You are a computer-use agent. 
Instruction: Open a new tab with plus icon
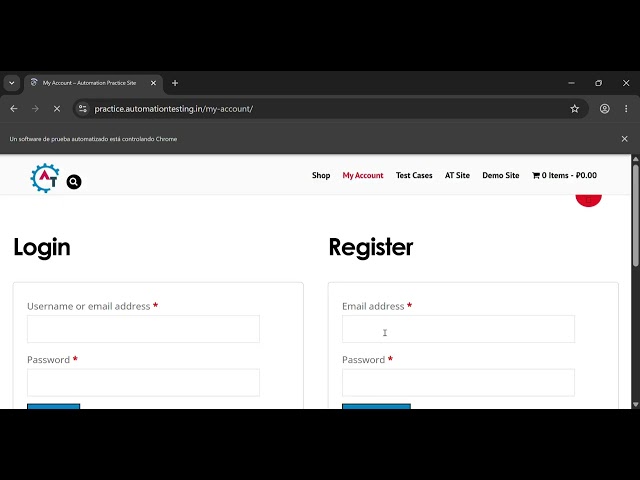tap(175, 83)
